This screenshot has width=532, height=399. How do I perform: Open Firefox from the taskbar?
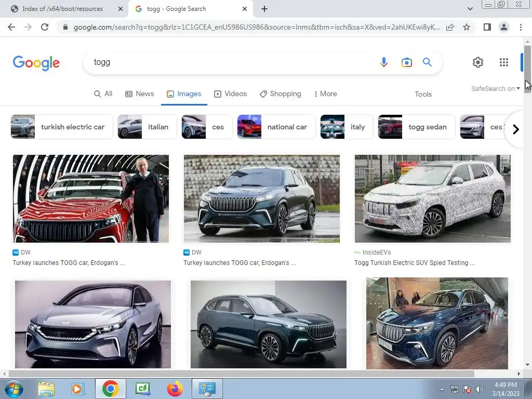pyautogui.click(x=175, y=389)
